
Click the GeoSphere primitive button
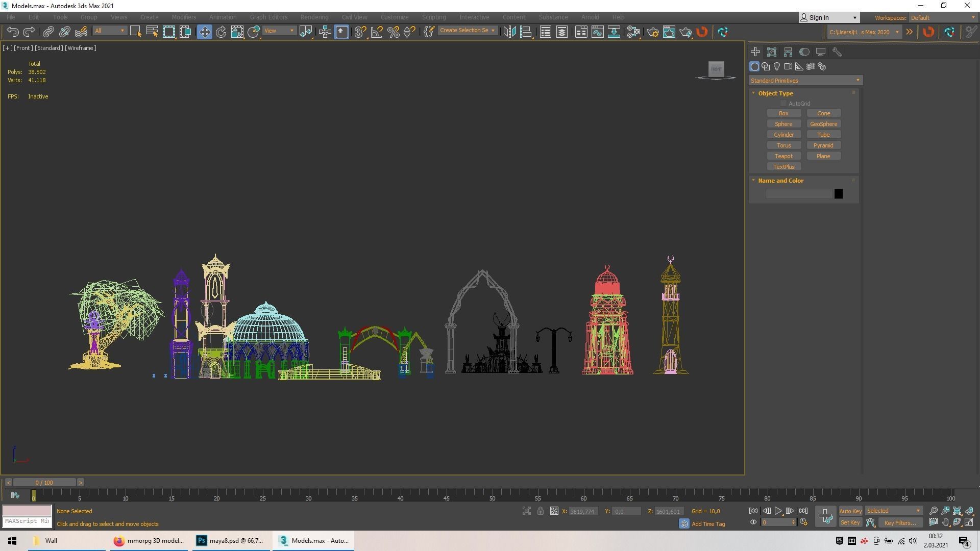pyautogui.click(x=823, y=124)
